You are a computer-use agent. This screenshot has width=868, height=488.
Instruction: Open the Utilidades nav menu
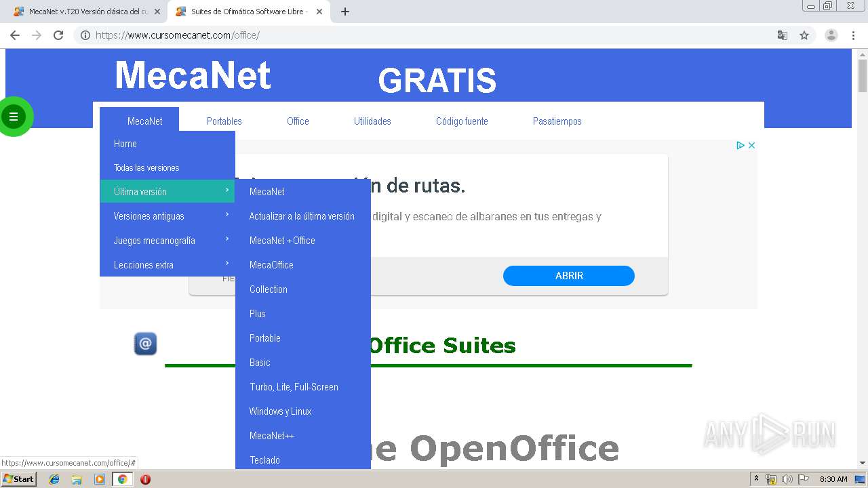point(372,121)
